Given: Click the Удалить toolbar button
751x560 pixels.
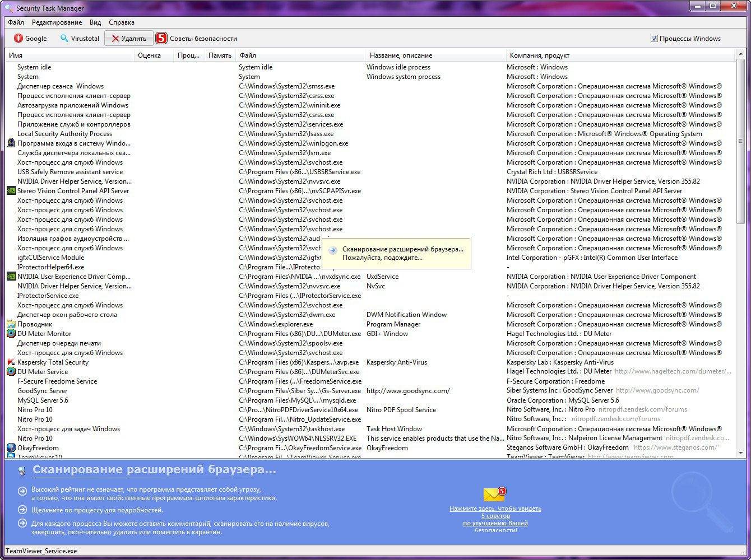Looking at the screenshot, I should click(x=129, y=39).
